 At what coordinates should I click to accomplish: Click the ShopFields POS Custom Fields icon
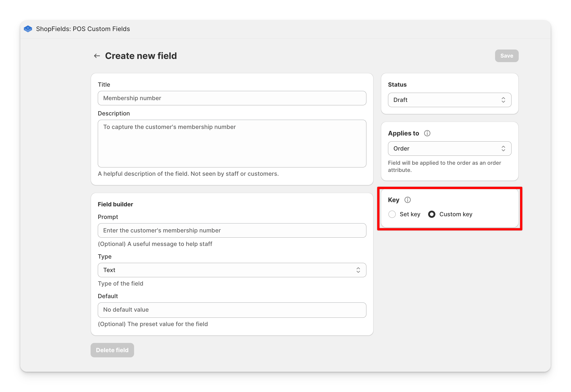(x=28, y=29)
